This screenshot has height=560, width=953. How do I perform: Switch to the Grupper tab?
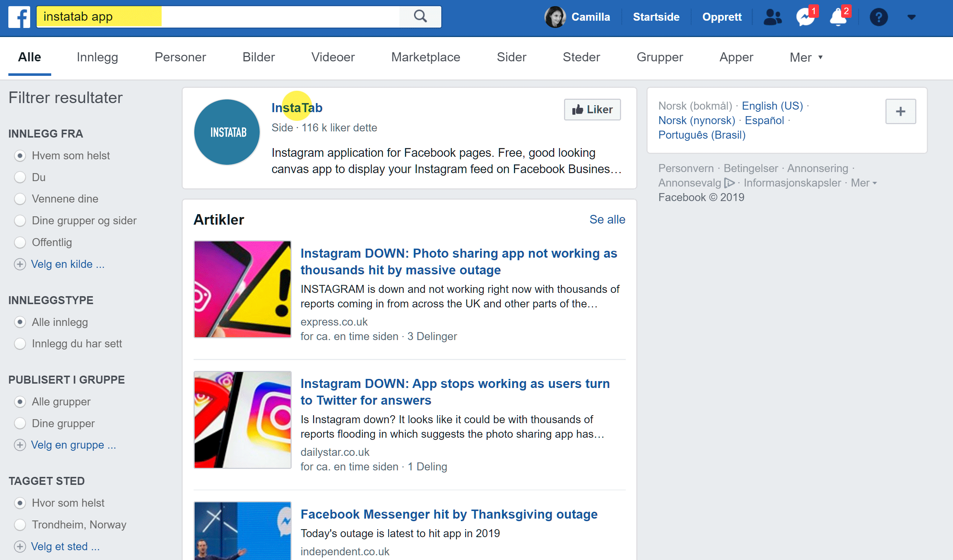tap(660, 57)
